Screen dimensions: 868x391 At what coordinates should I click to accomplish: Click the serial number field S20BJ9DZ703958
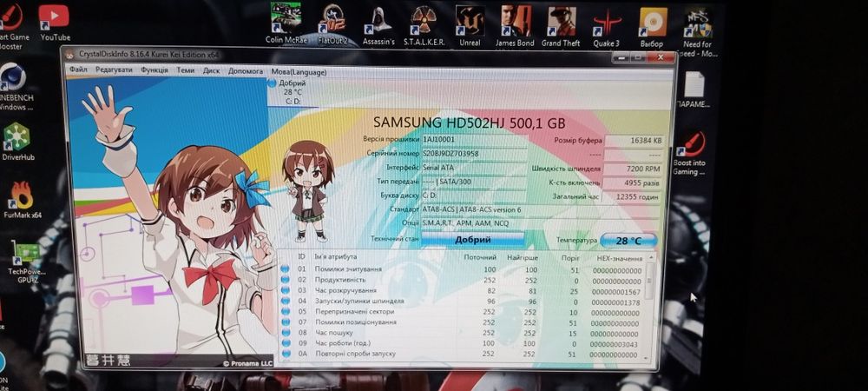[x=474, y=153]
